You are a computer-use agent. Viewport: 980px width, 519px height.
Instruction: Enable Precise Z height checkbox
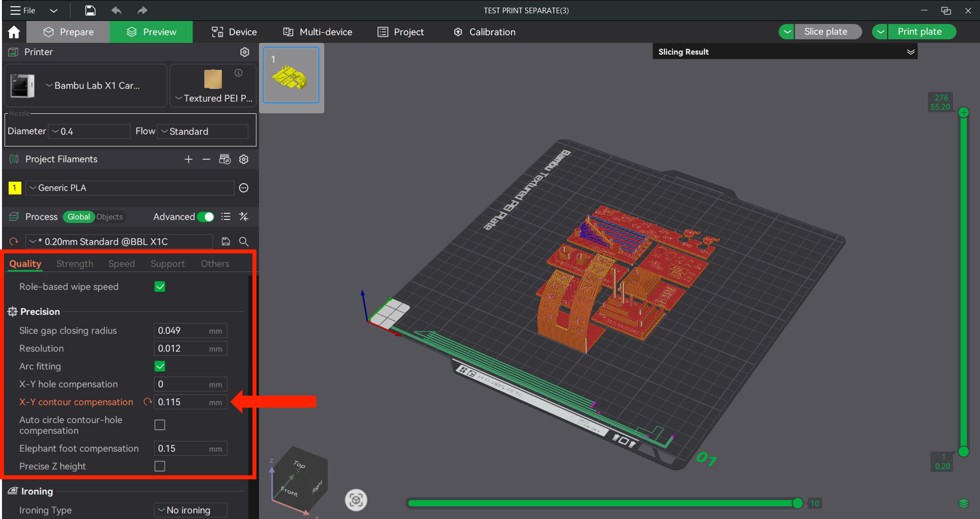click(160, 466)
